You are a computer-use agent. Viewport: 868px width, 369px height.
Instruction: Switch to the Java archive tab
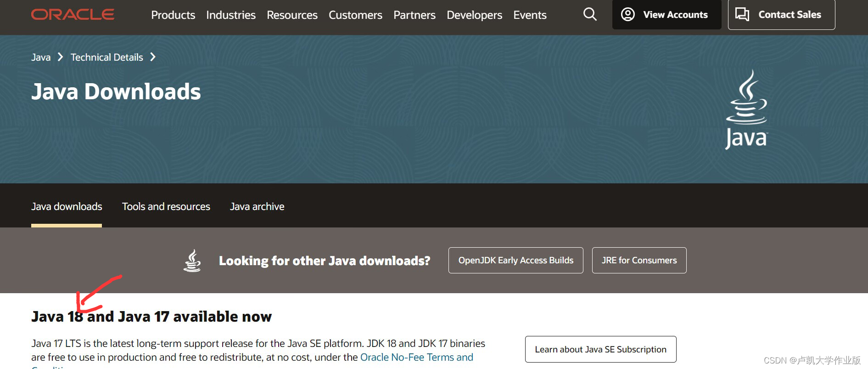(257, 207)
